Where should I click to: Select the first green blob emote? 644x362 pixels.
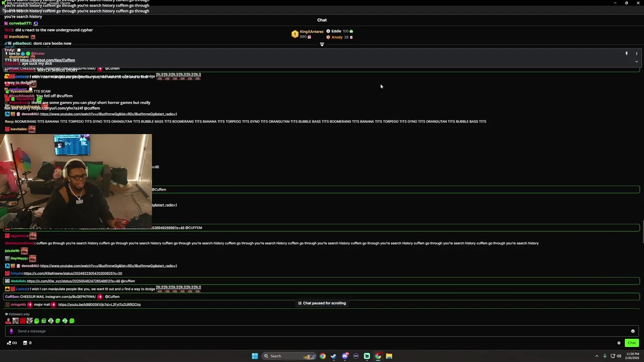[37, 321]
